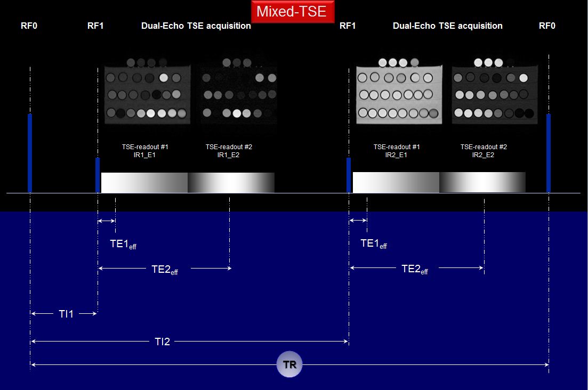Click the blue RF1 pulse before IR2_E1 readout
588x390 pixels.
[x=349, y=175]
